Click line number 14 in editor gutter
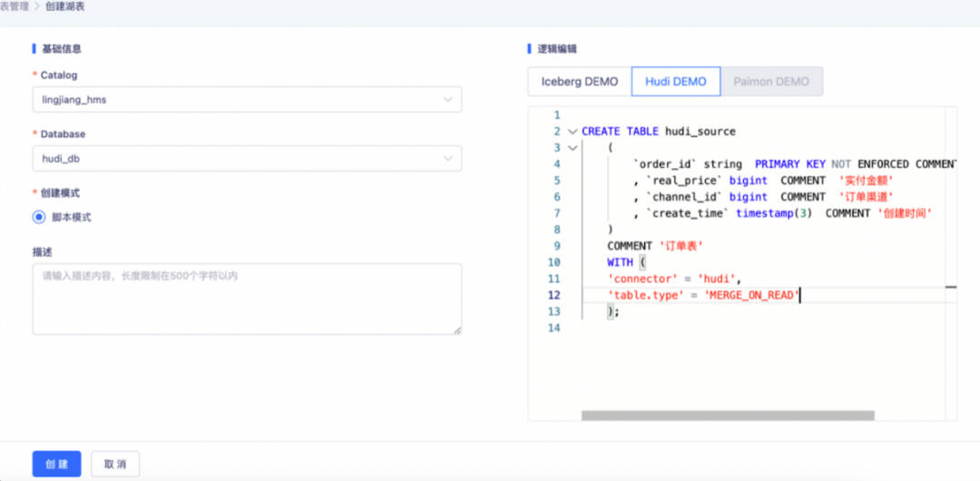This screenshot has height=481, width=980. coord(554,327)
